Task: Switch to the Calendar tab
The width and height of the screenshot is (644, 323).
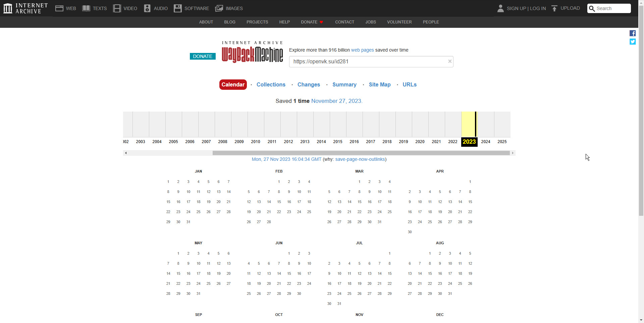Action: [x=233, y=85]
